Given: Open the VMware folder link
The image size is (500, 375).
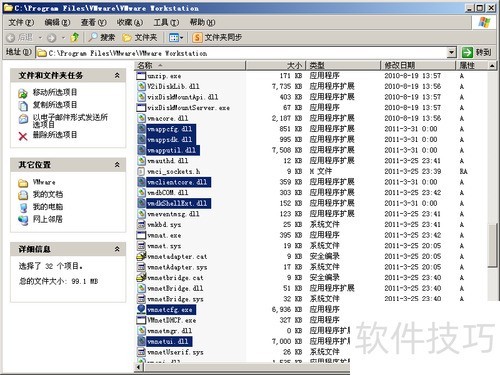Looking at the screenshot, I should (44, 182).
